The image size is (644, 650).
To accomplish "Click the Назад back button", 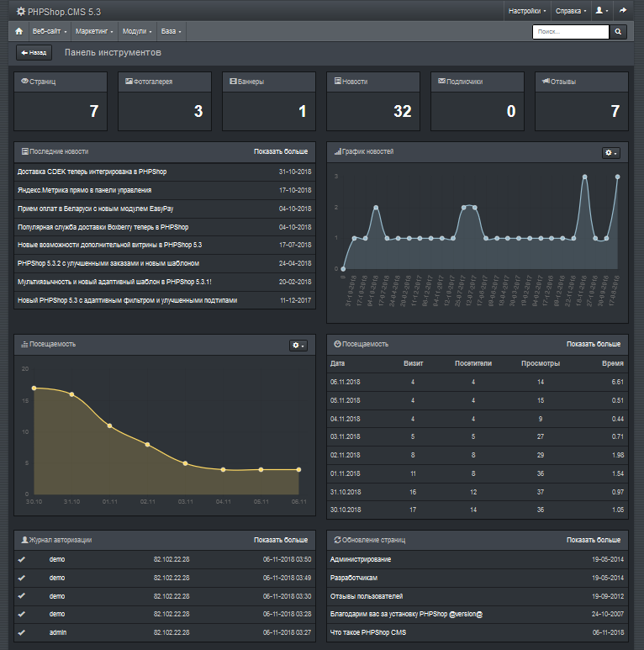I will click(x=34, y=53).
